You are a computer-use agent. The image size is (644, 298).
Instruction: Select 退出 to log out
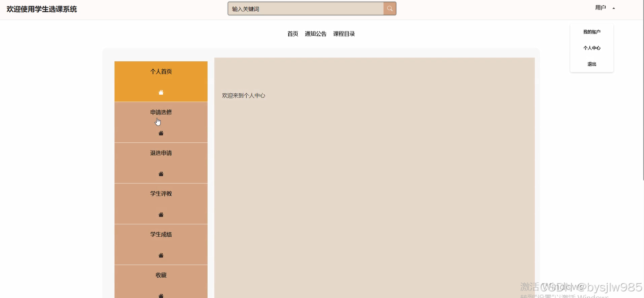click(x=592, y=64)
